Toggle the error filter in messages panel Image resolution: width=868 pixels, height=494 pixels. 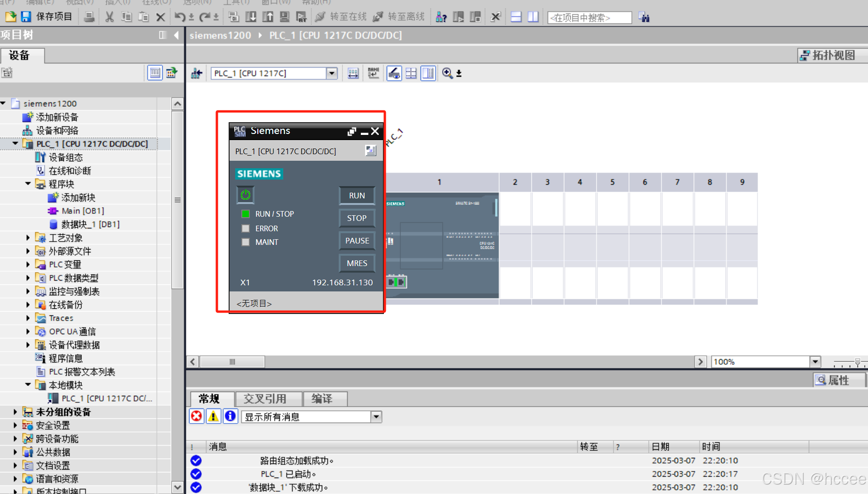(197, 416)
